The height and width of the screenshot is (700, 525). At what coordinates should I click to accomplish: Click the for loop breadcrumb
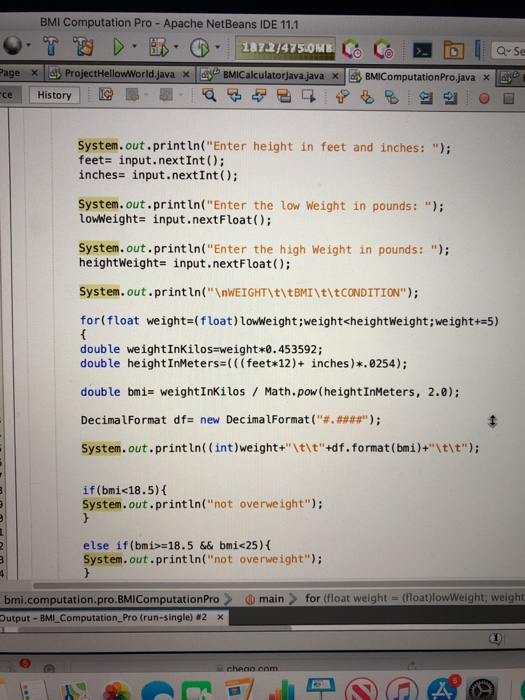[415, 598]
